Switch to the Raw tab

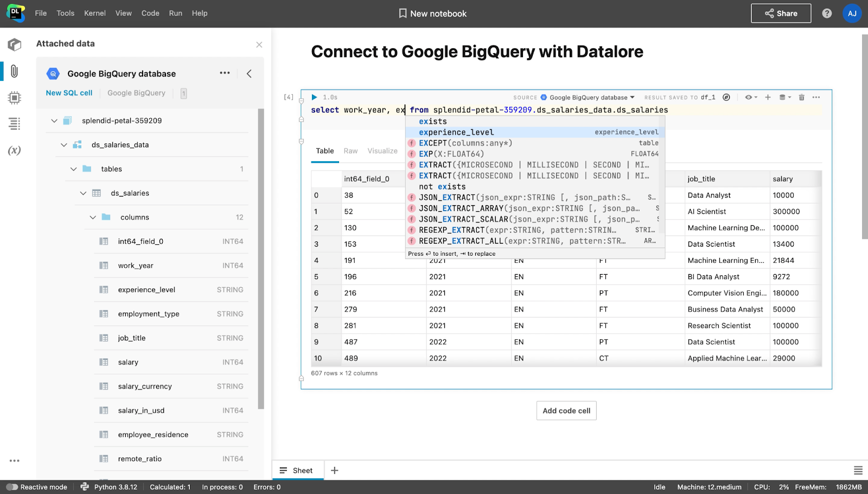click(350, 151)
